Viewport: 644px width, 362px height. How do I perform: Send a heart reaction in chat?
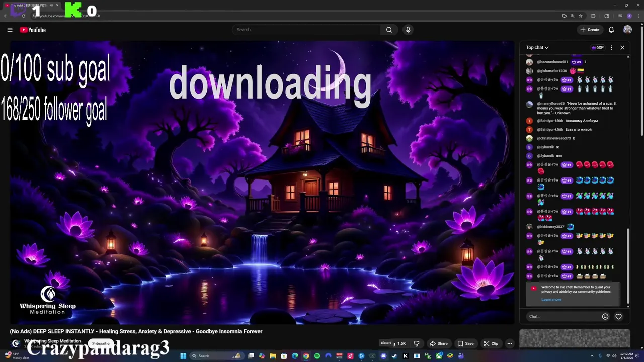(x=618, y=316)
